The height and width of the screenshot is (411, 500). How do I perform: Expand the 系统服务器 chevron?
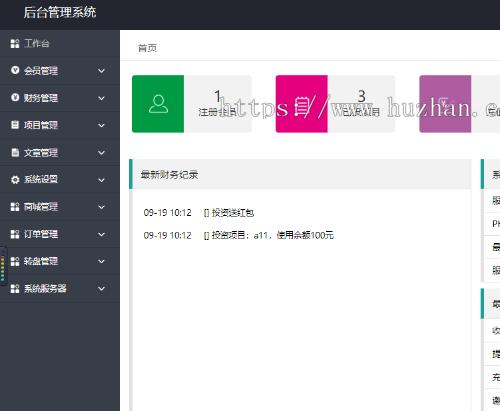[101, 289]
